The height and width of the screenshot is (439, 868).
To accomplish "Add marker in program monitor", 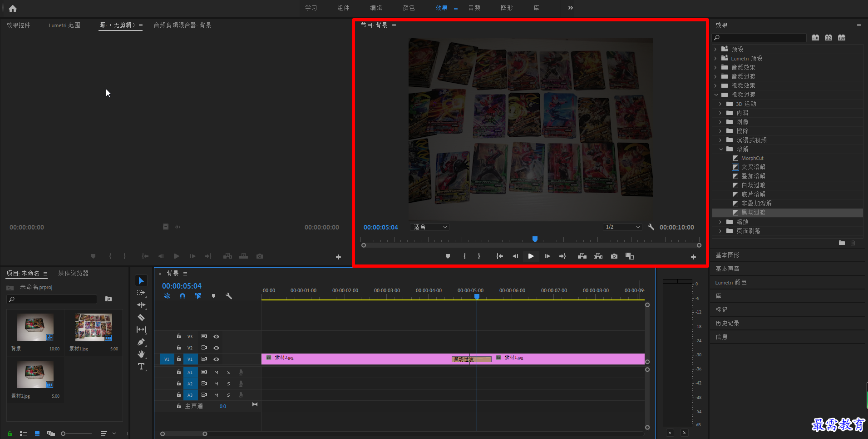I will [x=448, y=256].
